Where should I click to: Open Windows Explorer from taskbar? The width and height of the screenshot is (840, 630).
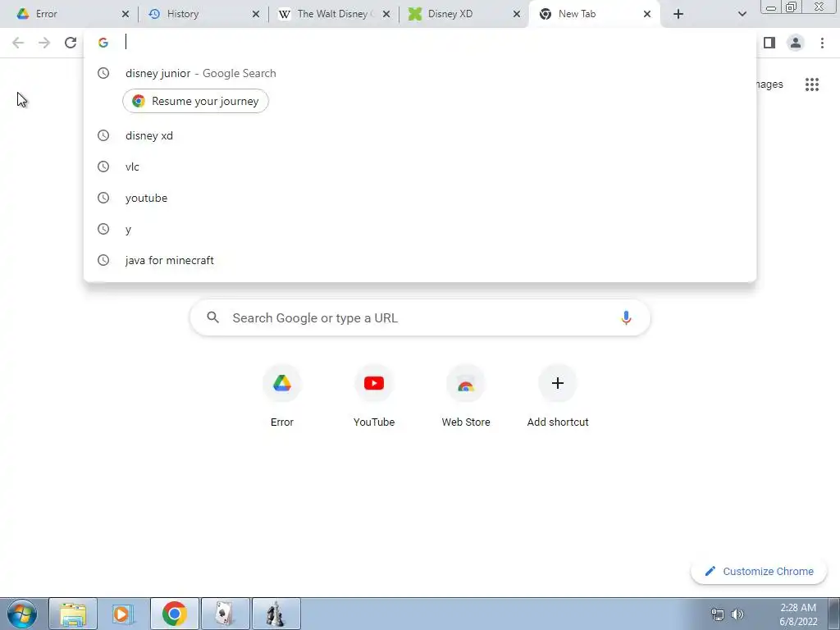click(73, 614)
